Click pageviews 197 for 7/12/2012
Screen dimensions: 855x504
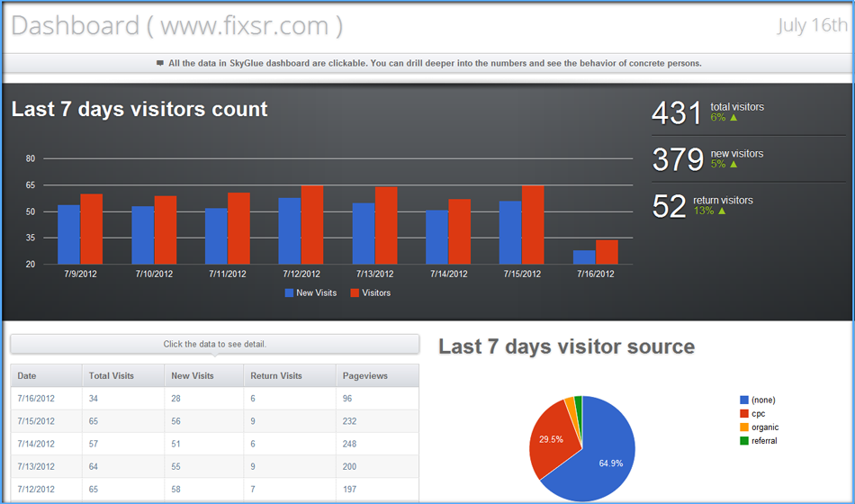tap(349, 490)
